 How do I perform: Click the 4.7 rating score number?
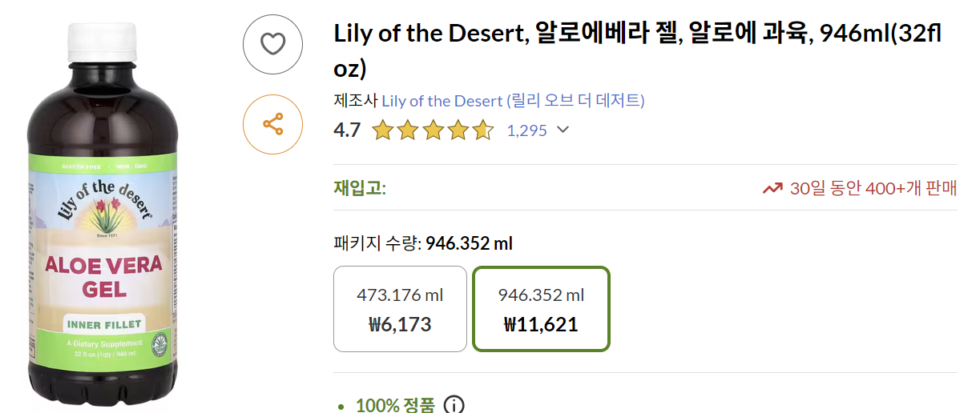click(347, 130)
